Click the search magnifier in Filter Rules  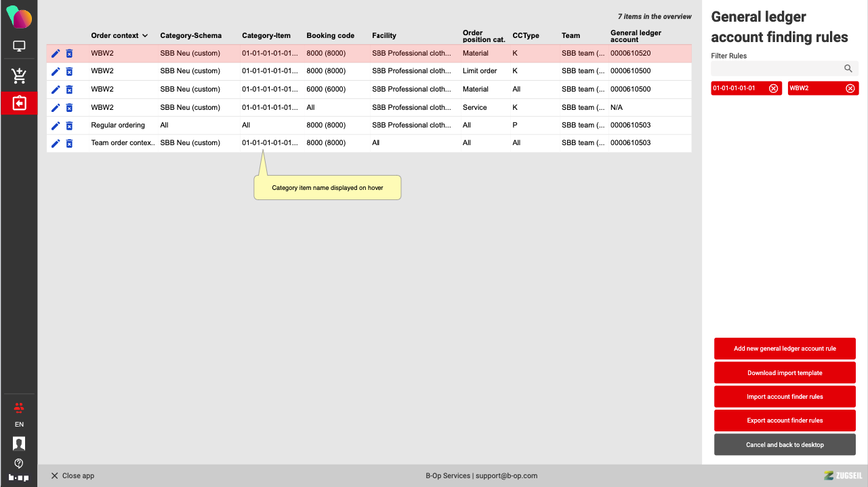(848, 69)
